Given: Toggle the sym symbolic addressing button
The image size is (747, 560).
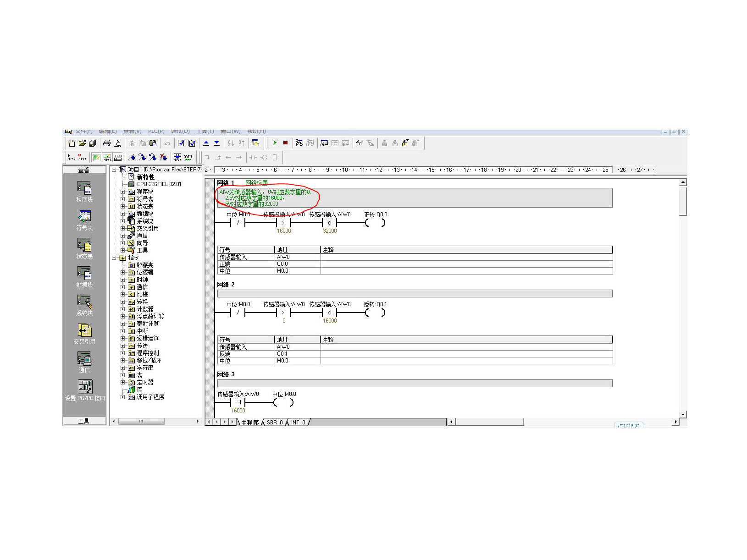Looking at the screenshot, I should 188,157.
